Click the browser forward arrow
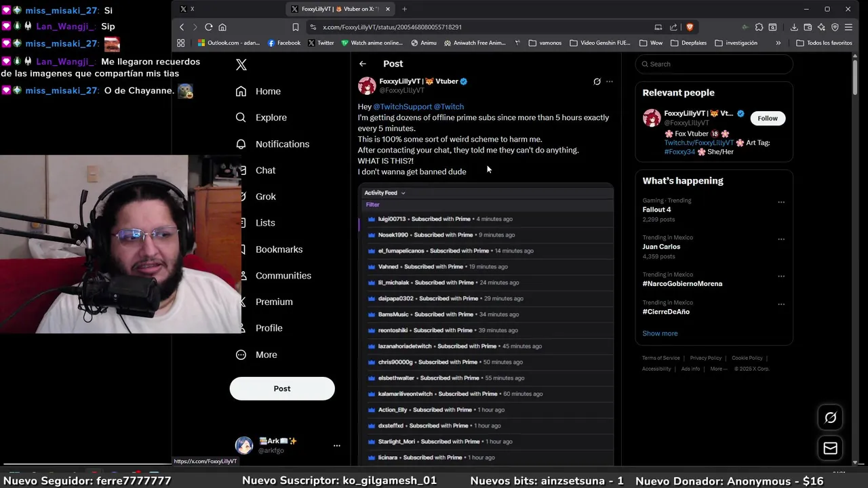The width and height of the screenshot is (868, 488). [x=195, y=27]
